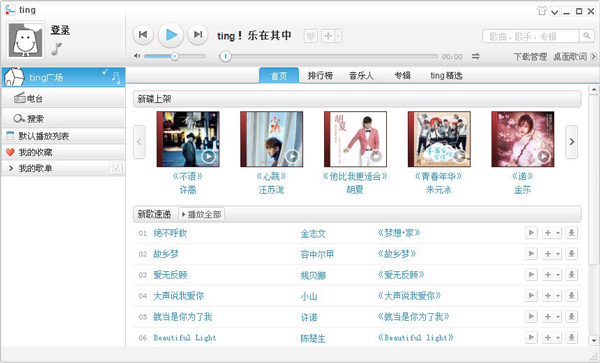Open 桌面歌词 desktop lyrics
Viewport: 600px width, 363px height.
tap(570, 57)
